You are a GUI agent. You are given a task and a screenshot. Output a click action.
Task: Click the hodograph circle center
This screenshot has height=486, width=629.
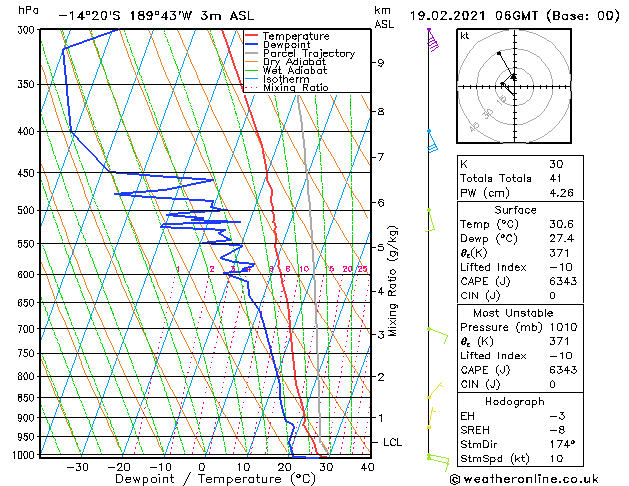[x=514, y=86]
